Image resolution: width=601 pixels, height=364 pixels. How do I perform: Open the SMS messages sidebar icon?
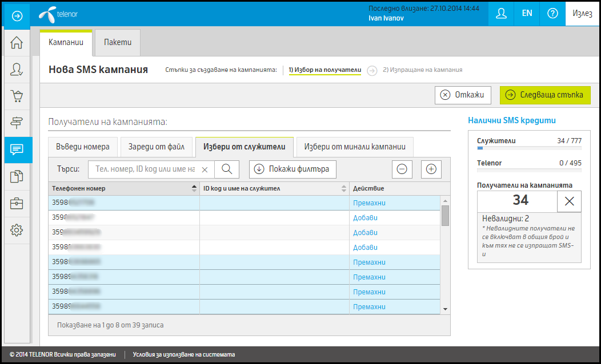(18, 149)
